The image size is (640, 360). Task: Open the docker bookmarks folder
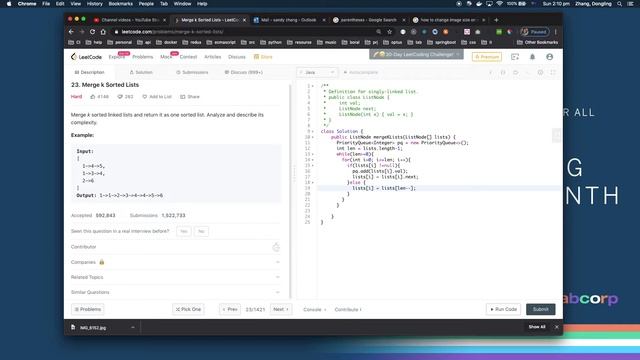(x=167, y=42)
